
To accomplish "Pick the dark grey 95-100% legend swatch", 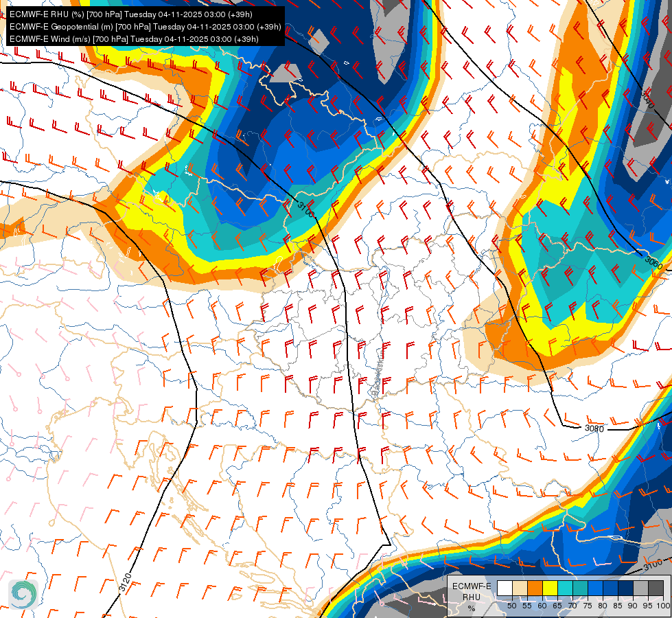I will pos(656,588).
